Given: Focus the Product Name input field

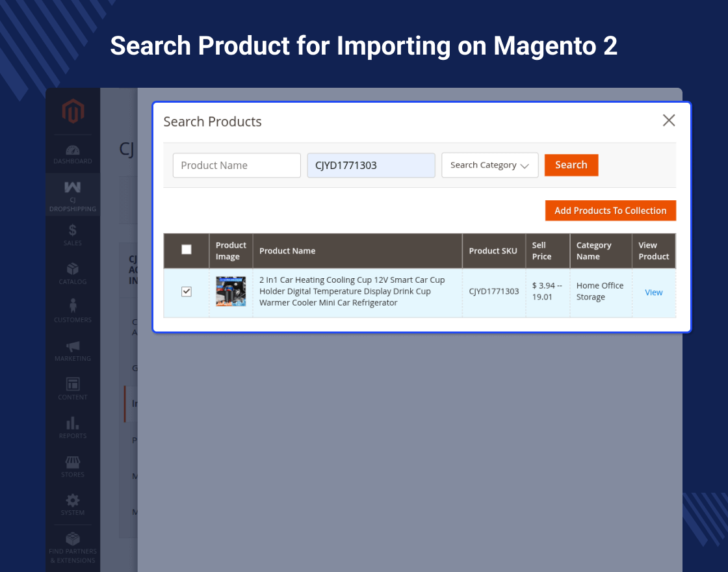Looking at the screenshot, I should [237, 165].
